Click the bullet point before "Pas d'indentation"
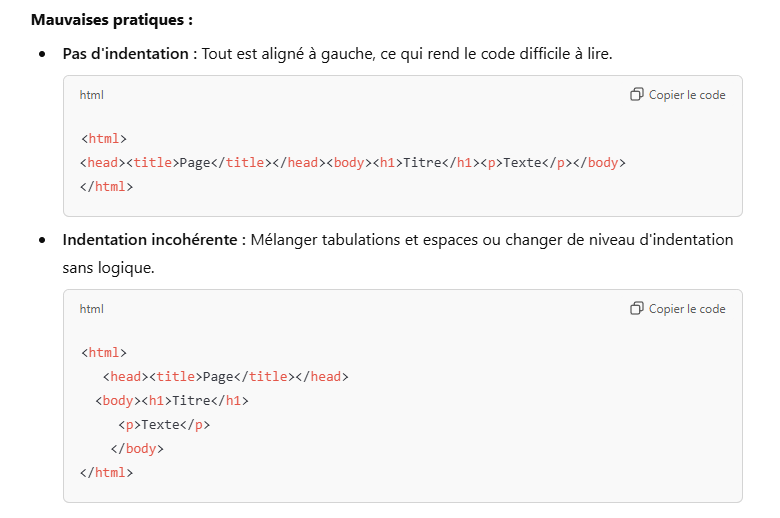Viewport: 780px width, 518px height. pos(42,53)
